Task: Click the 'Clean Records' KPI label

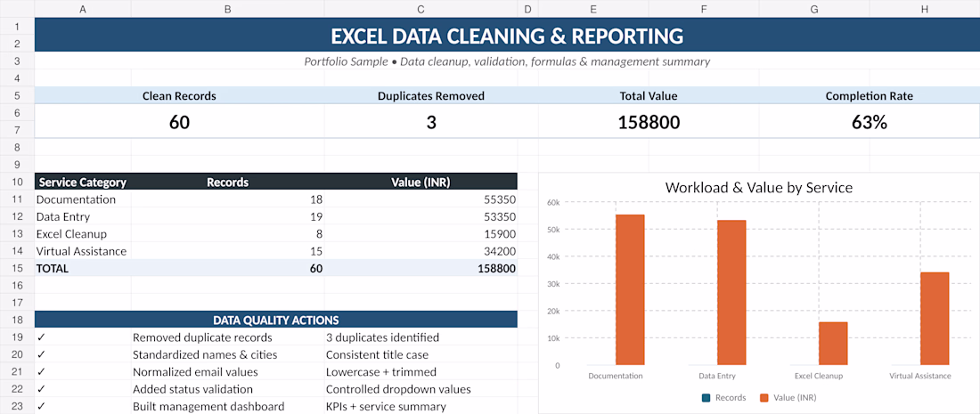Action: pos(179,95)
